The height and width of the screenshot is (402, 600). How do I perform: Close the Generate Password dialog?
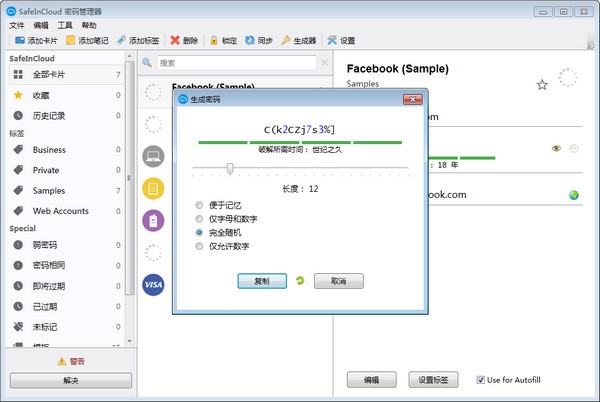point(412,99)
